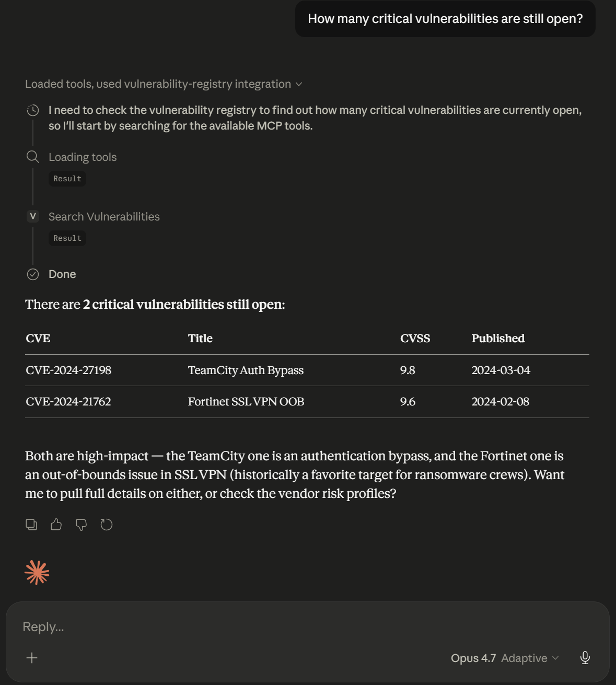Click the Done checkmark icon
This screenshot has width=616, height=685.
click(32, 274)
